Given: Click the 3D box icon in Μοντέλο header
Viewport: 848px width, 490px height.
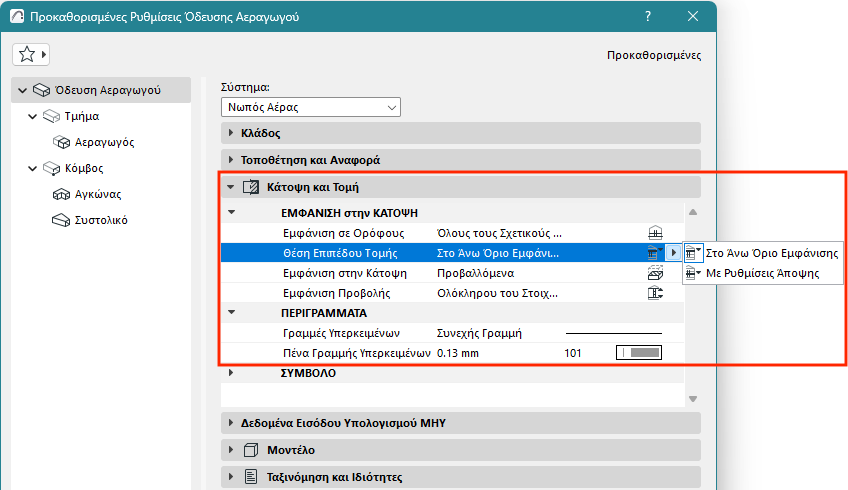Looking at the screenshot, I should [251, 450].
